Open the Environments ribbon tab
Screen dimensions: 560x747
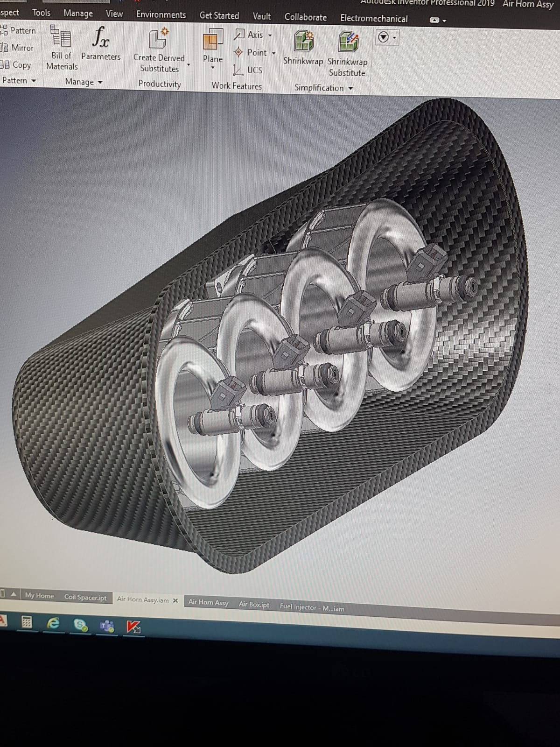pos(161,14)
